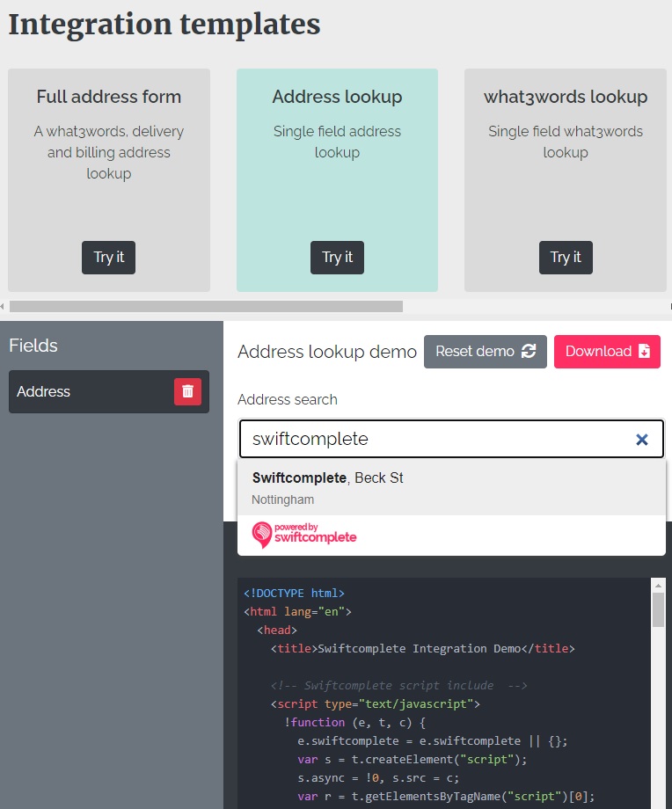Delete the Address field with trash icon

pos(187,391)
